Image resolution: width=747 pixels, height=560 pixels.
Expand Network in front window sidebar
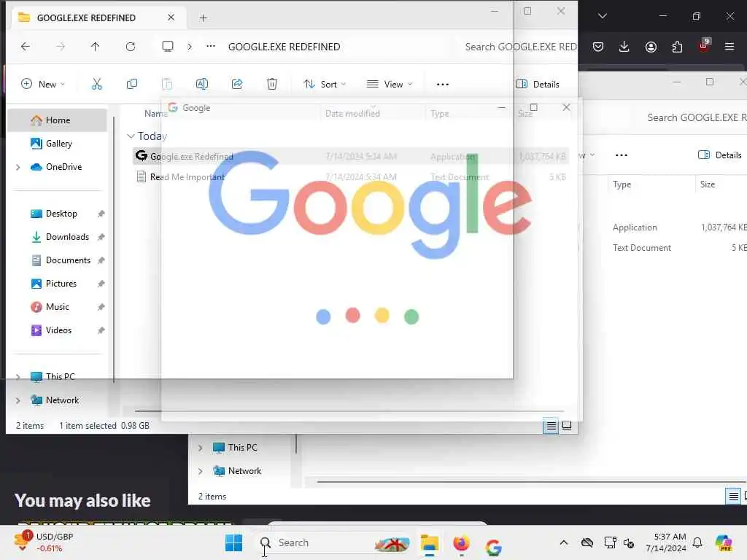tap(18, 400)
